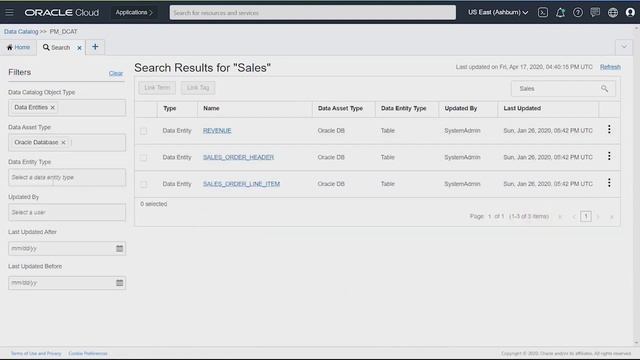Open calendar for Last Updated Before
The width and height of the screenshot is (640, 360).
(119, 282)
